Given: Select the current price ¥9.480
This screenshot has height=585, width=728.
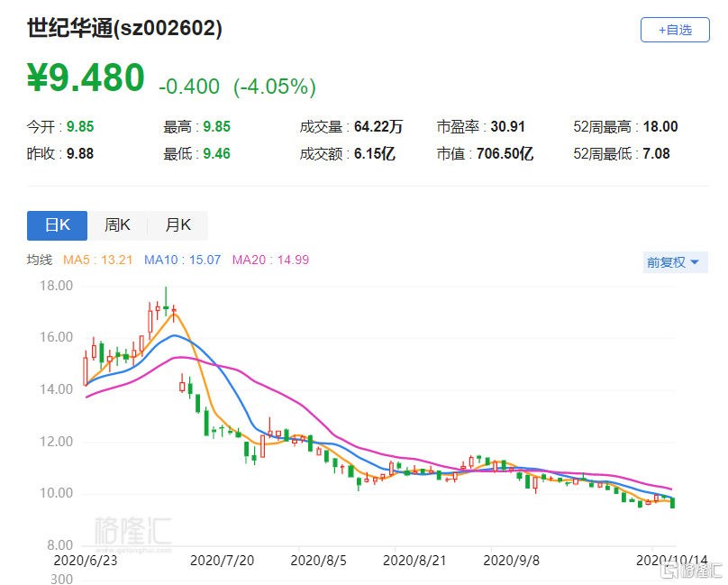Looking at the screenshot, I should 86,78.
